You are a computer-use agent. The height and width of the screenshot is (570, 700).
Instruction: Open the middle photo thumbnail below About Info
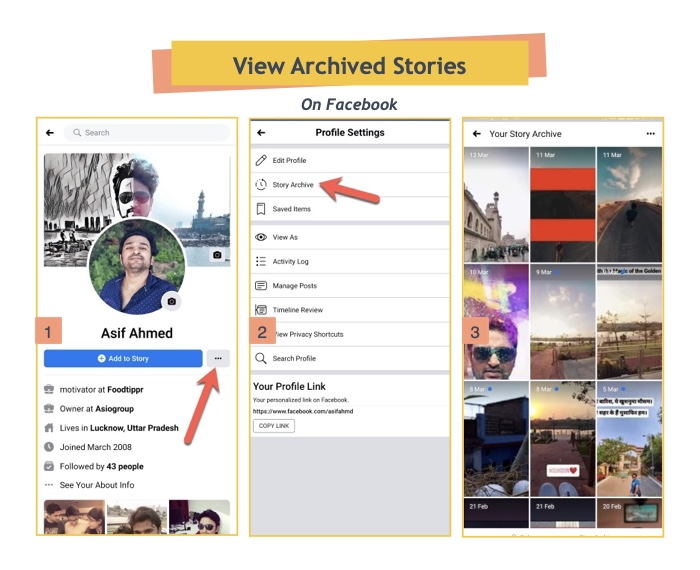(137, 517)
